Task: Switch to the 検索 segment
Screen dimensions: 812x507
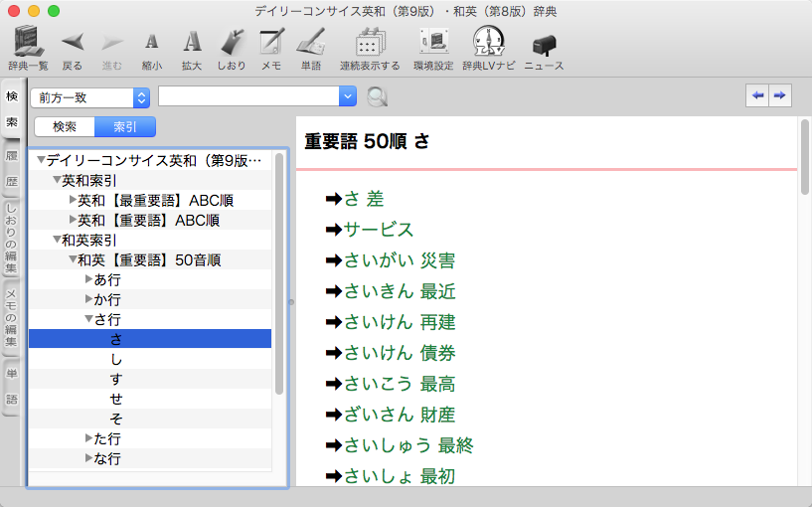Action: tap(65, 126)
